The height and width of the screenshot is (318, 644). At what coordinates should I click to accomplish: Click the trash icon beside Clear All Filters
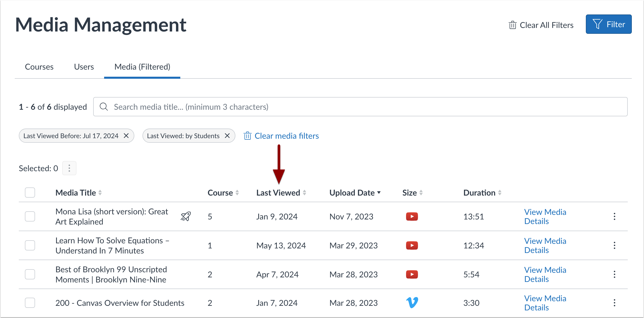coord(512,25)
